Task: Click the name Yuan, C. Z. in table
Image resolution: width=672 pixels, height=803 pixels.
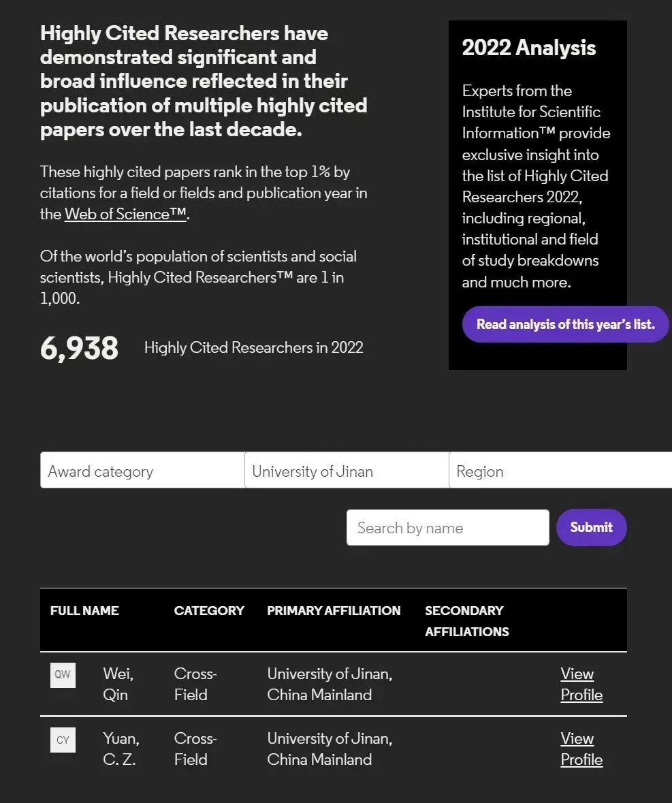Action: click(x=121, y=749)
